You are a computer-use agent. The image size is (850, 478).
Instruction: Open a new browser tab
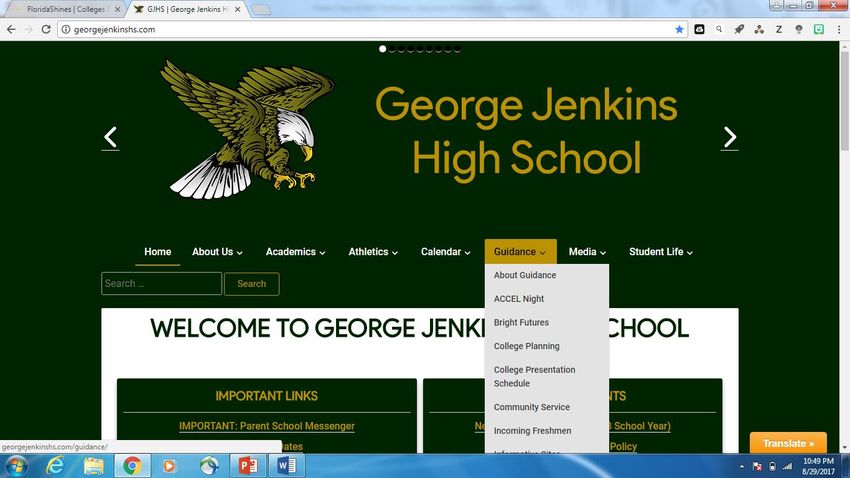point(261,10)
